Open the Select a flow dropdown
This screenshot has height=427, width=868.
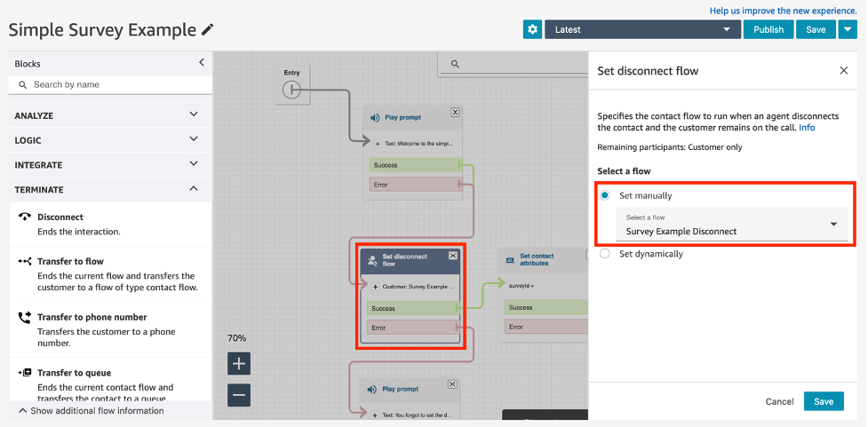click(732, 225)
